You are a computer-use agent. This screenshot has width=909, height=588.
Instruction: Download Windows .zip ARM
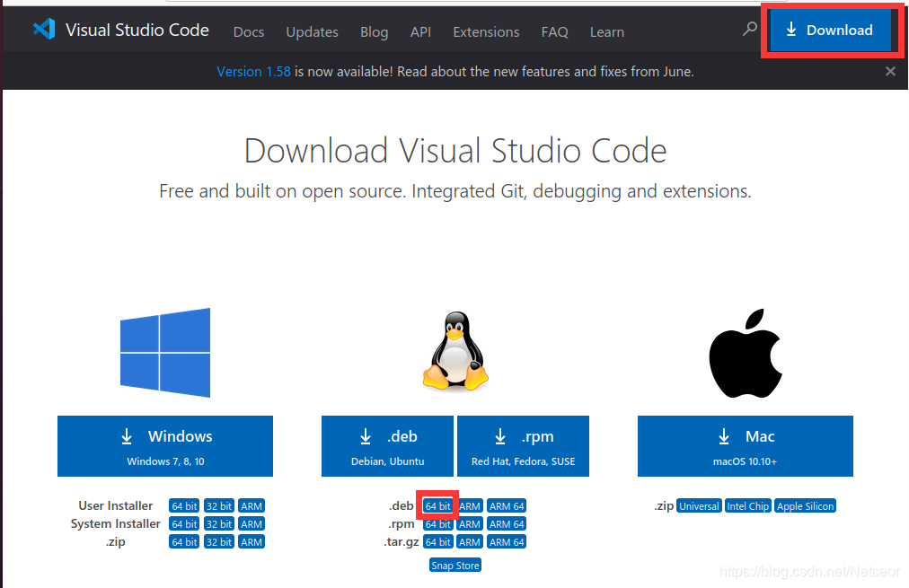tap(252, 541)
